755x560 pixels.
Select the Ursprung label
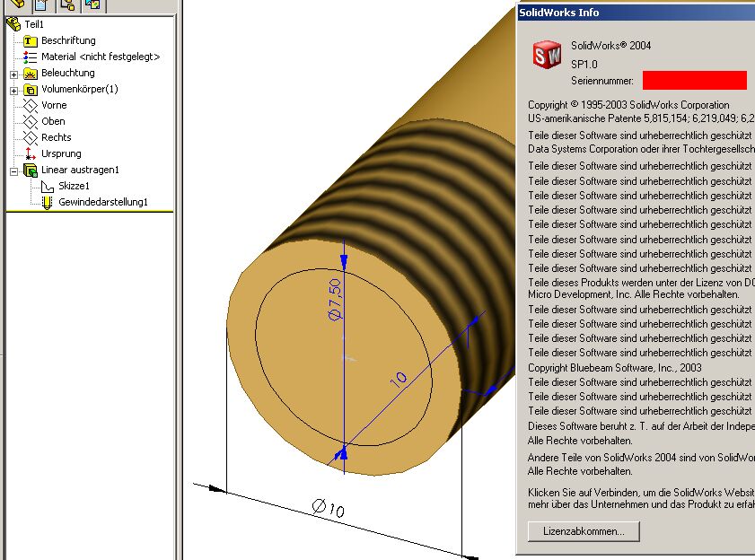pyautogui.click(x=61, y=153)
